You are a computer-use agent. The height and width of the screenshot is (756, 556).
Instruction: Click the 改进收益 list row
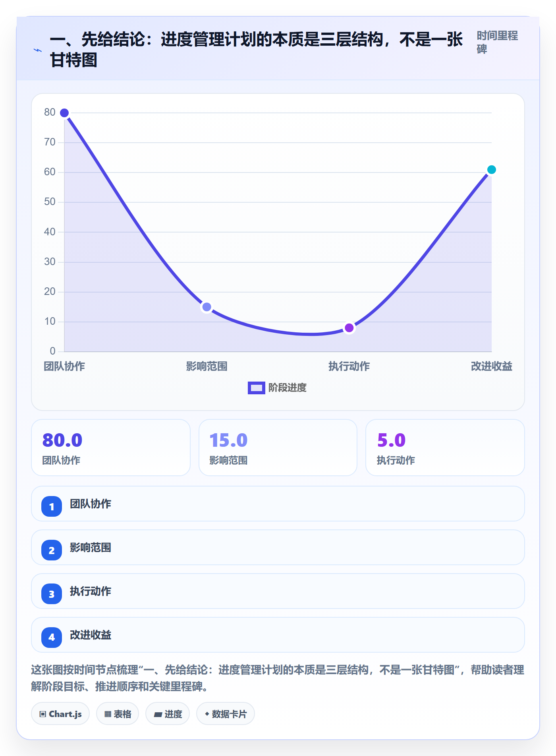278,635
